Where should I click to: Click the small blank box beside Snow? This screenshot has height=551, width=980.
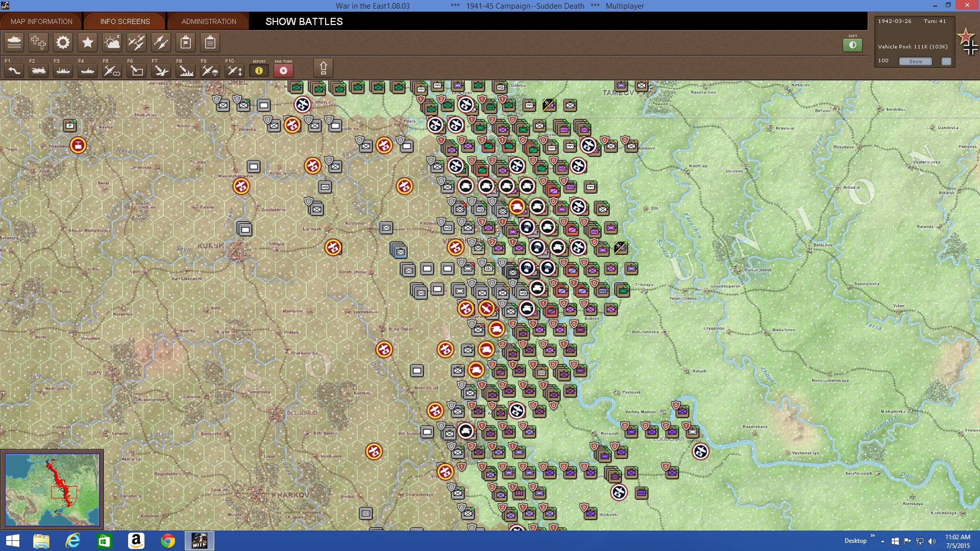pos(946,61)
